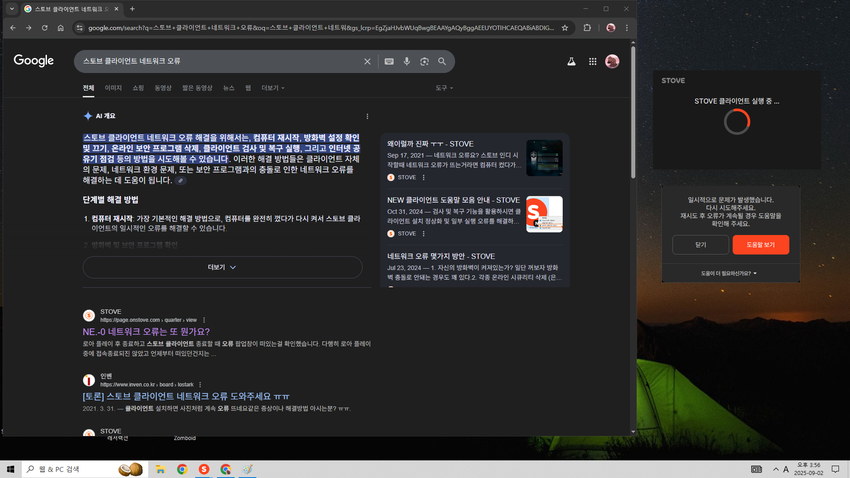Image resolution: width=850 pixels, height=478 pixels.
Task: Clear the Google search box text
Action: pyautogui.click(x=367, y=61)
